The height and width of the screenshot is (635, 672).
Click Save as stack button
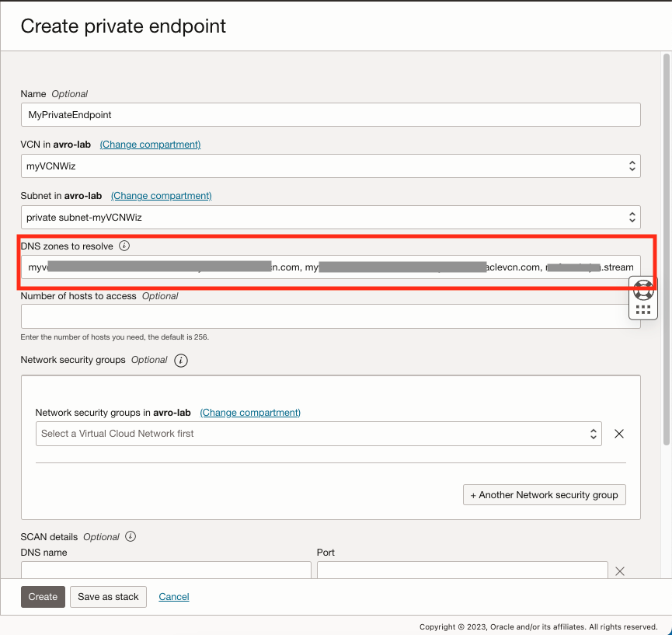click(108, 597)
